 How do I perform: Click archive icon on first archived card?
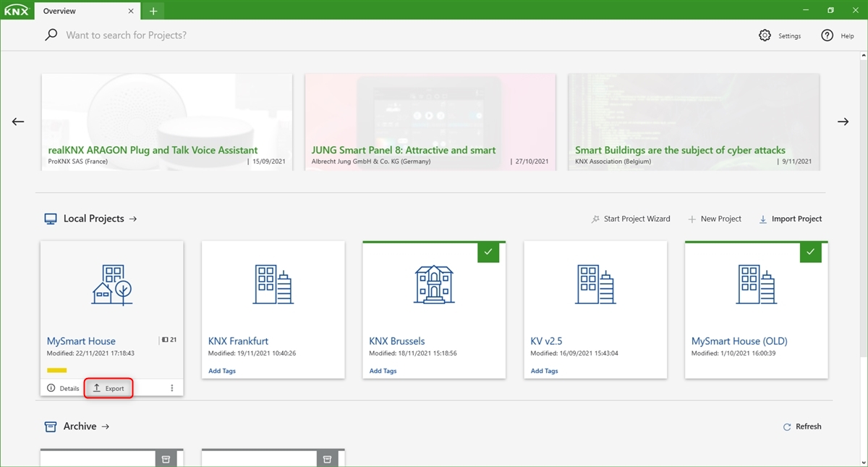[x=166, y=458]
